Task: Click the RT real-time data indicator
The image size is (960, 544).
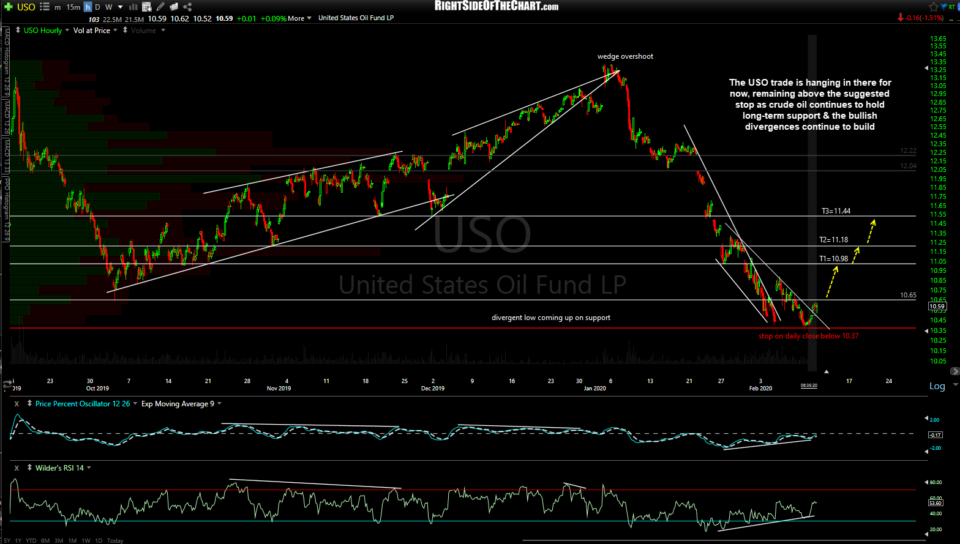Action: [x=953, y=7]
